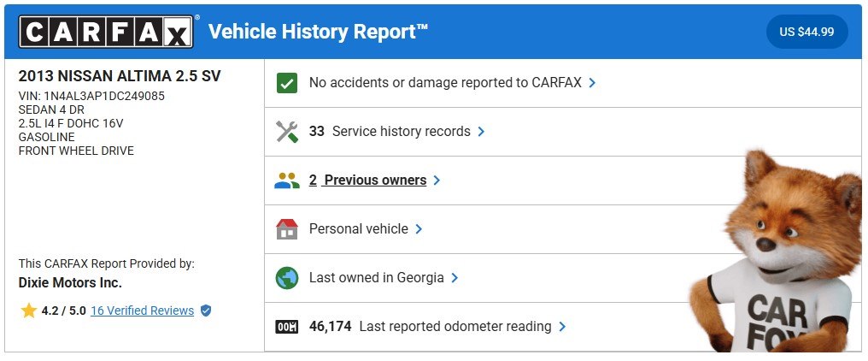Click the green checkmark no-accidents icon

(x=287, y=83)
